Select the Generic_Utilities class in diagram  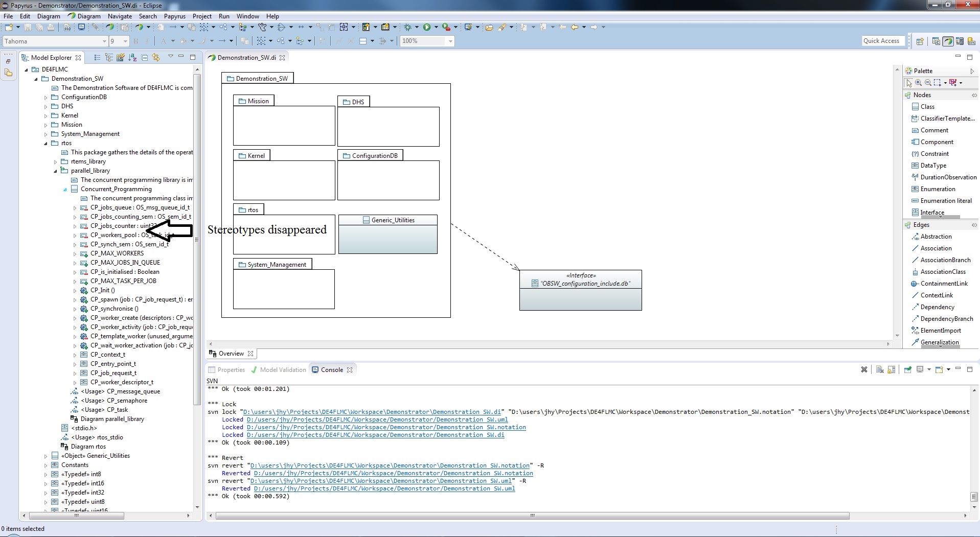point(388,234)
